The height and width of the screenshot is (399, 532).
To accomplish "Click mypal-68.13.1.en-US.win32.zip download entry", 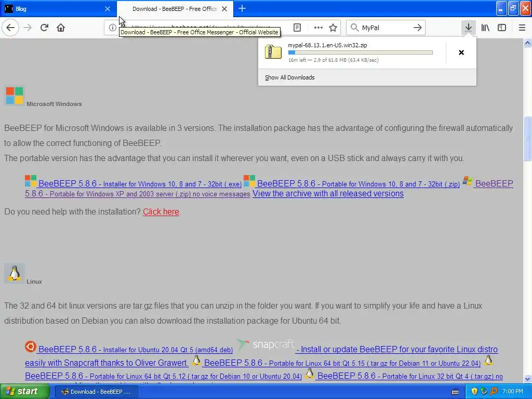I will [x=352, y=52].
